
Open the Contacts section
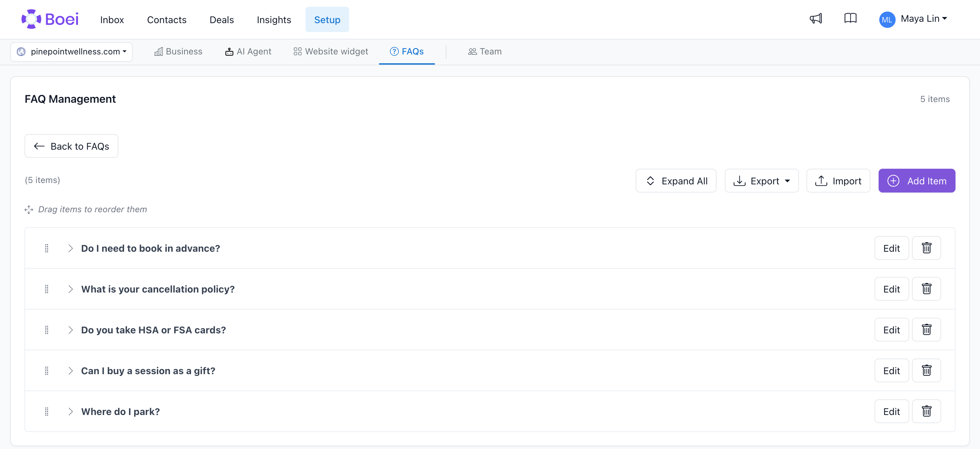pos(167,20)
